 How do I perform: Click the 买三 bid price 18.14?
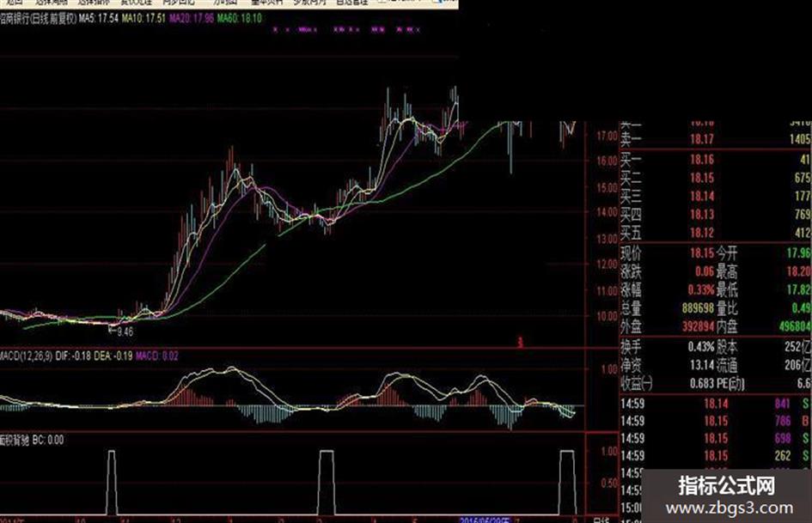point(702,197)
